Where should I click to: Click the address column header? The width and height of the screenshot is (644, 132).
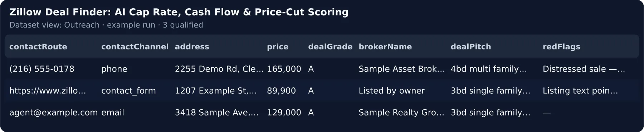[192, 47]
